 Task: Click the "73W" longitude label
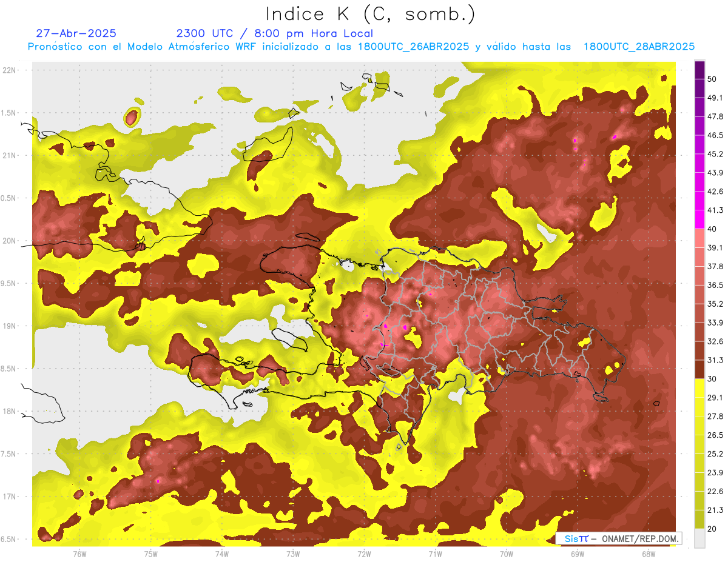pos(293,554)
